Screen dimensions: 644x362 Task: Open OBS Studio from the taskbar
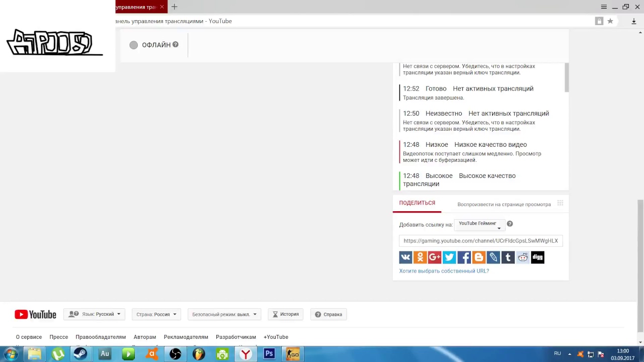(175, 354)
